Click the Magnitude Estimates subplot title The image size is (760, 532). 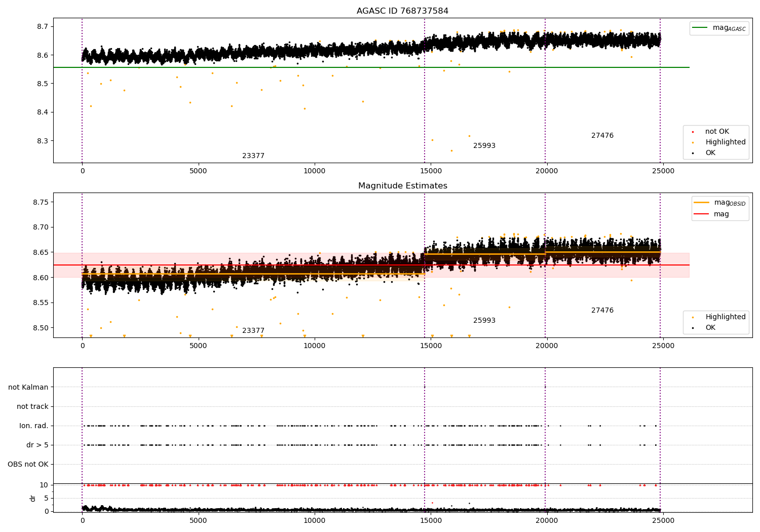[x=402, y=186]
